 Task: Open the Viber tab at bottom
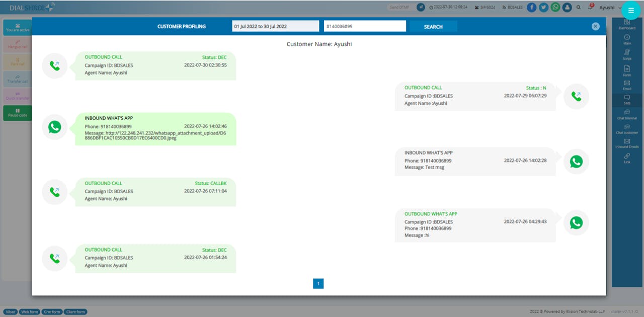11,312
